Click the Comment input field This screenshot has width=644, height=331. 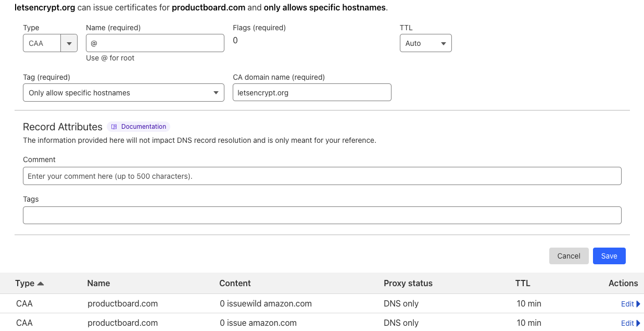tap(322, 176)
